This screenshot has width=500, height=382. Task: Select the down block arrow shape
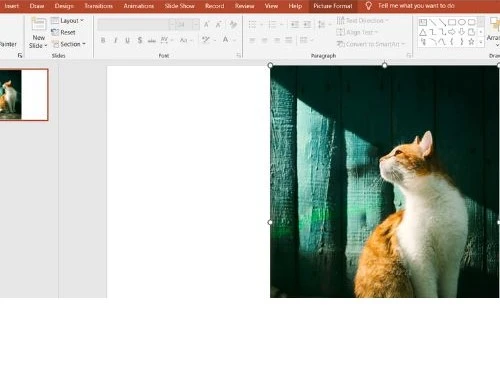(x=462, y=32)
